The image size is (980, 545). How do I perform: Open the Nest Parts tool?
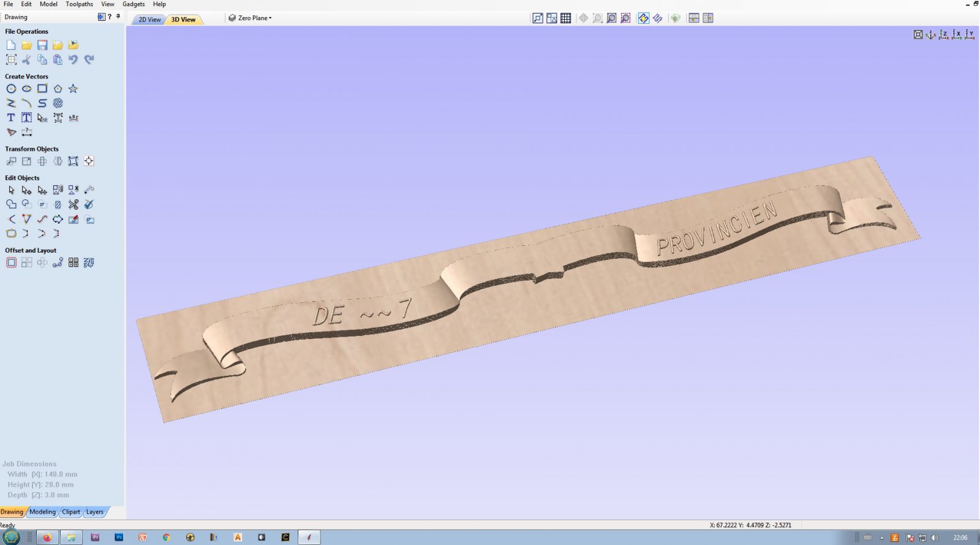click(x=89, y=262)
